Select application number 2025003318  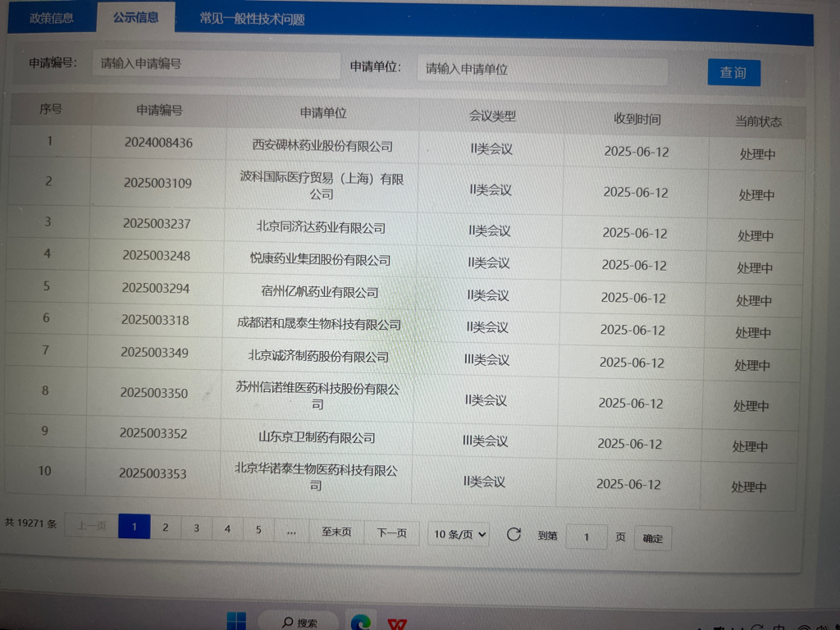[x=155, y=321]
